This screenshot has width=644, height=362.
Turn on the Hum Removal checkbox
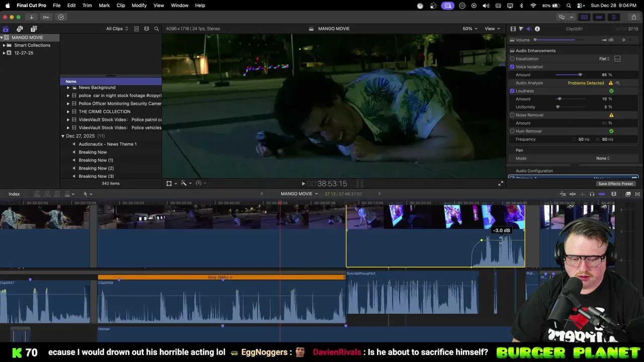[512, 131]
